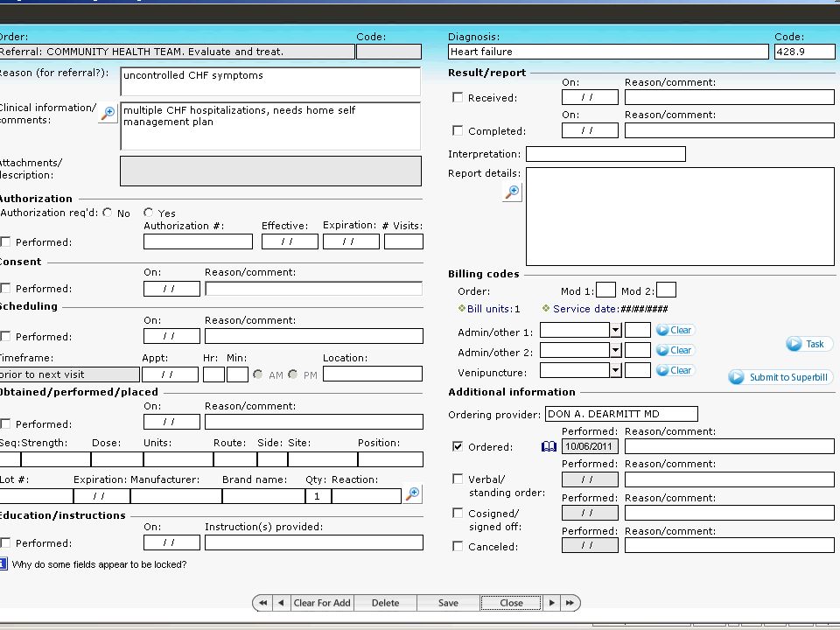
Task: Uncheck the Ordered checkbox
Action: coord(458,446)
